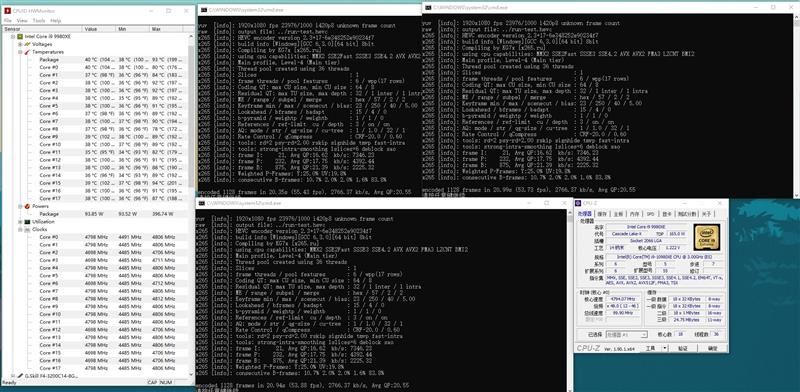Screen dimensions: 800x392
Task: Click the top-right cmd window's vertical scrollbar
Action: pyautogui.click(x=796, y=105)
